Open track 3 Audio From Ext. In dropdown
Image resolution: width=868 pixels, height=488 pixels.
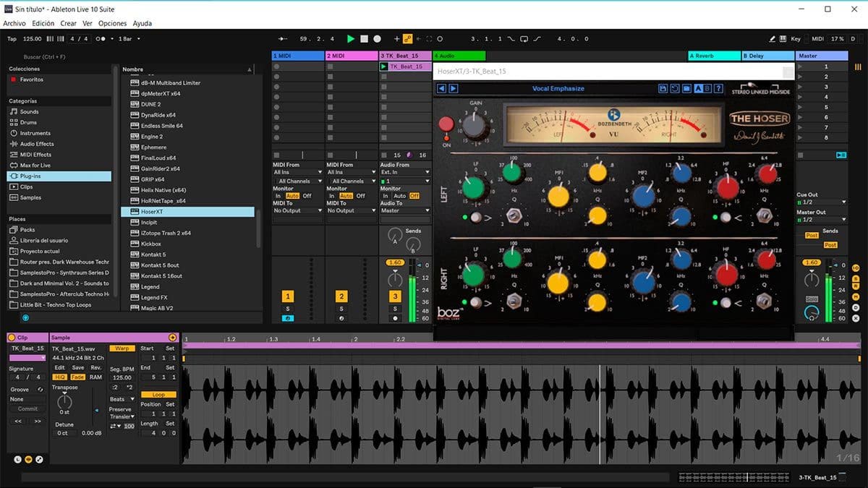(405, 172)
